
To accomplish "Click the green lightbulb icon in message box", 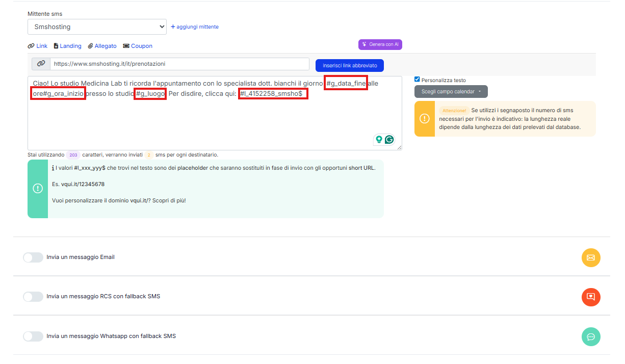I will click(379, 139).
